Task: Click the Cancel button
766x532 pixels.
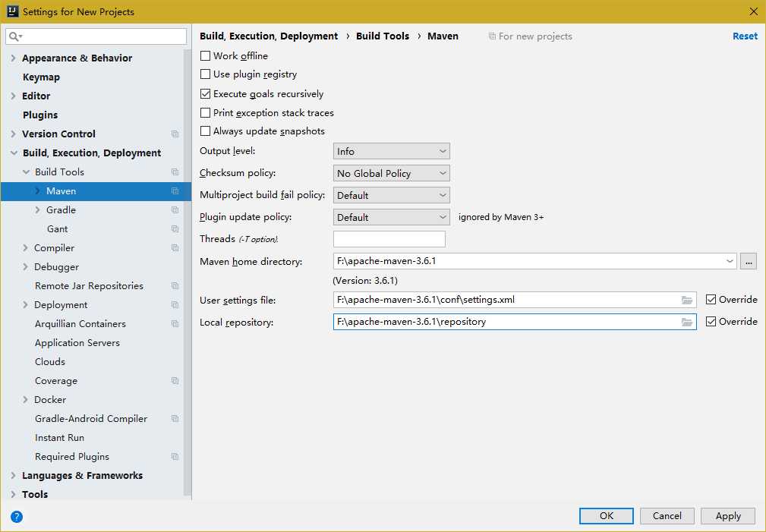Action: click(x=667, y=516)
